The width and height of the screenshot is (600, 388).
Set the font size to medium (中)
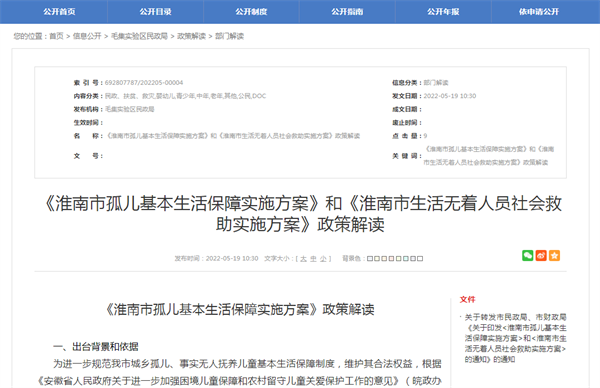click(313, 259)
